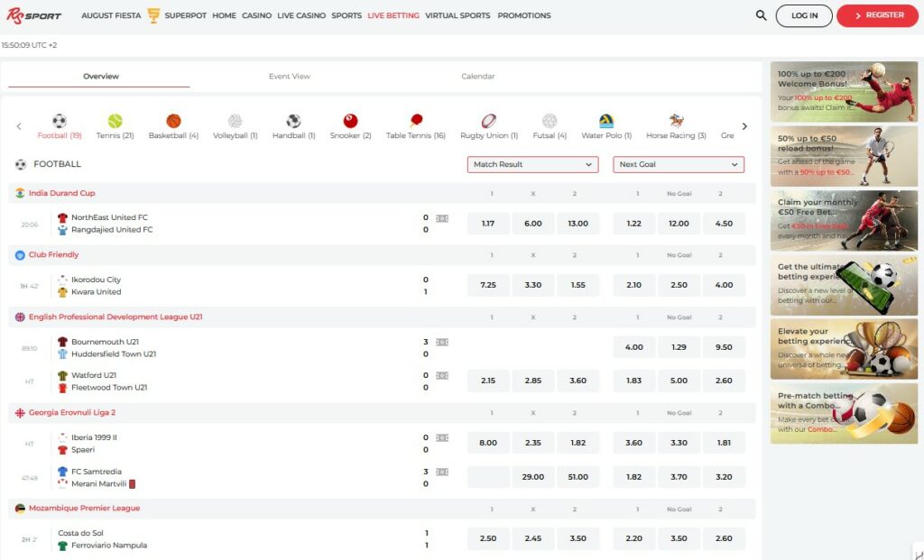The height and width of the screenshot is (560, 924).
Task: Open the Next Goal dropdown
Action: point(679,164)
